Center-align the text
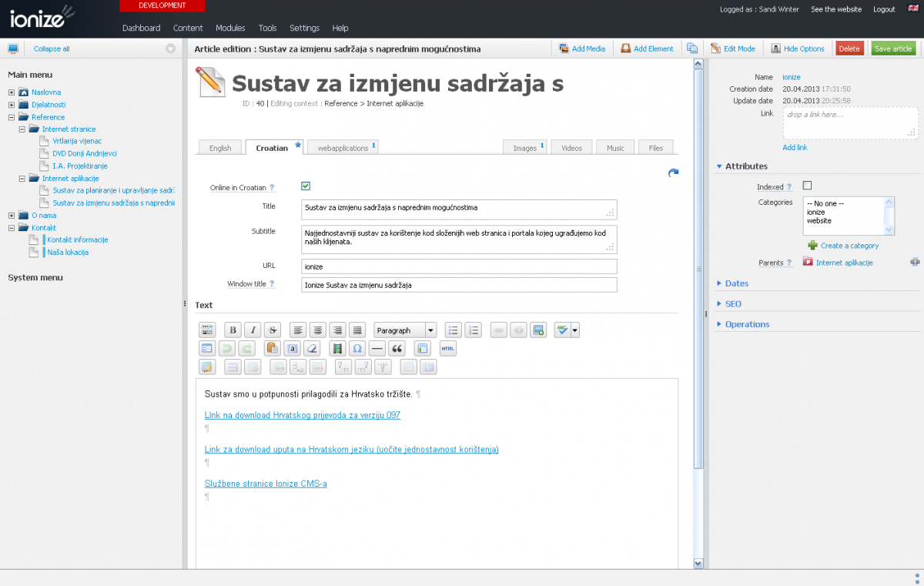This screenshot has height=586, width=924. (x=317, y=330)
